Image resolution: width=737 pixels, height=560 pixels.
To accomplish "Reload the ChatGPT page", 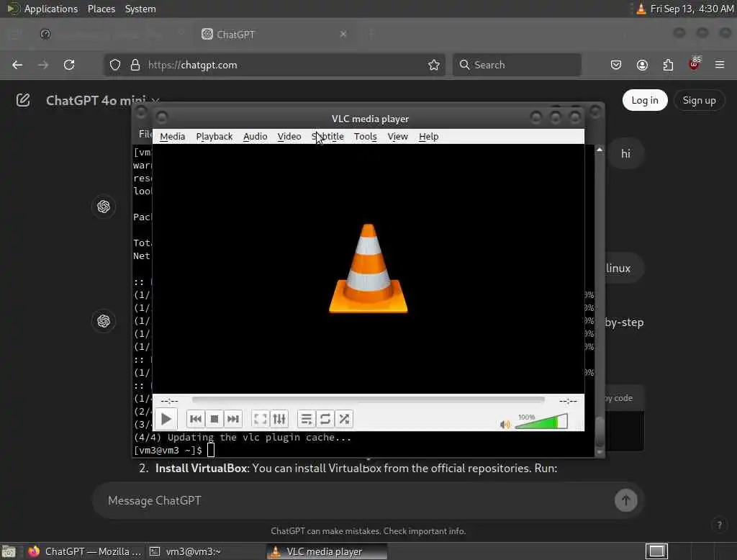I will [69, 65].
